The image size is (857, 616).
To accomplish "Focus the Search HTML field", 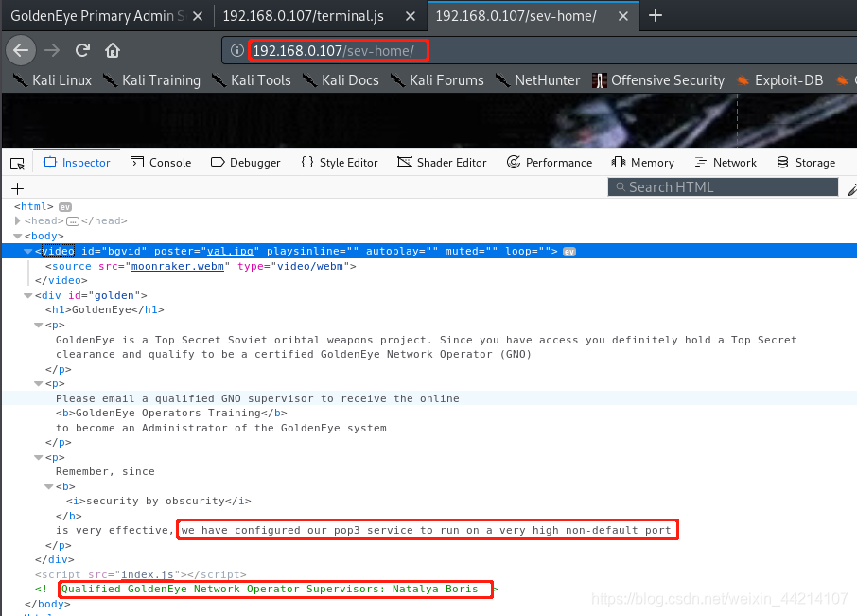I will tap(723, 187).
